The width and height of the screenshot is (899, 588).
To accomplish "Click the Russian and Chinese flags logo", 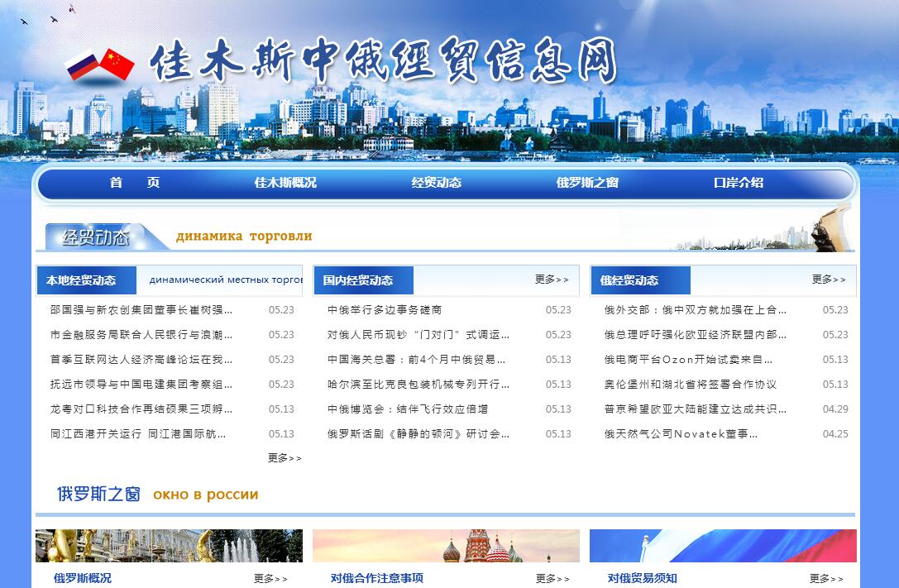I will [x=100, y=65].
